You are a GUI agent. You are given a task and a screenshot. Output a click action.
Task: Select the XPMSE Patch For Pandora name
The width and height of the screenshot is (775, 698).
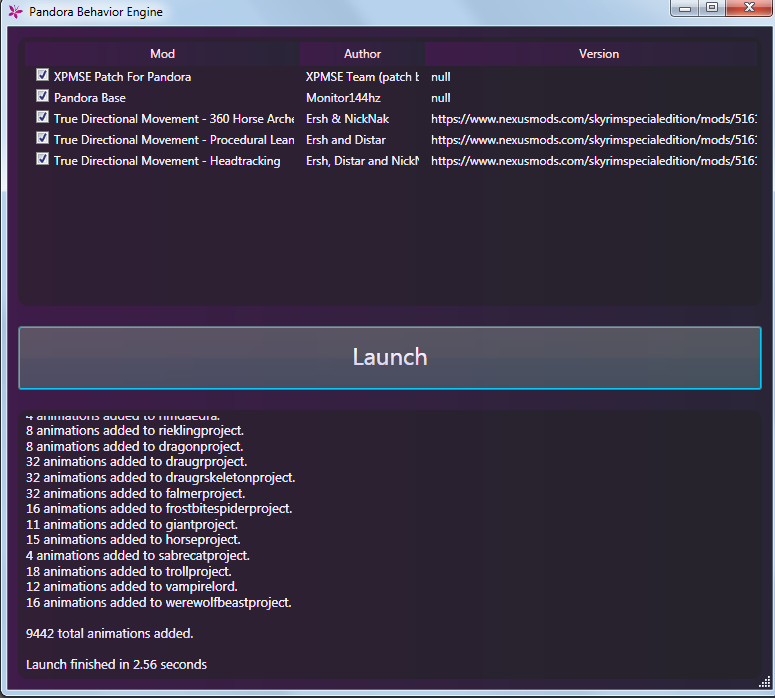pos(123,77)
